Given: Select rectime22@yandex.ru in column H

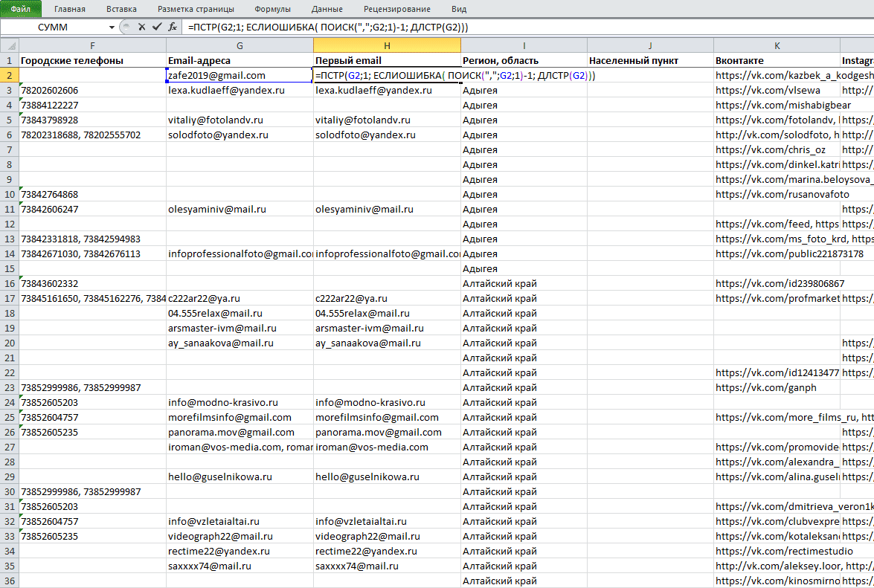Looking at the screenshot, I should tap(387, 552).
